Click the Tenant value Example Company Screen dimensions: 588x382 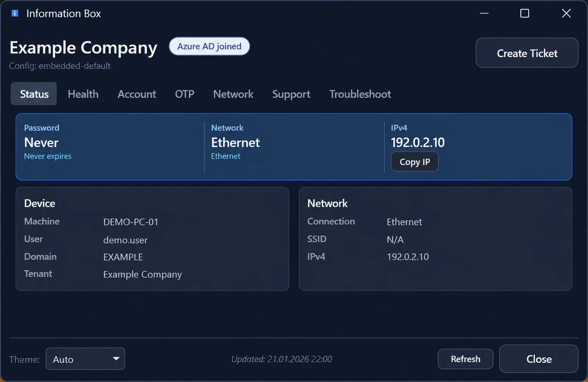pos(143,274)
